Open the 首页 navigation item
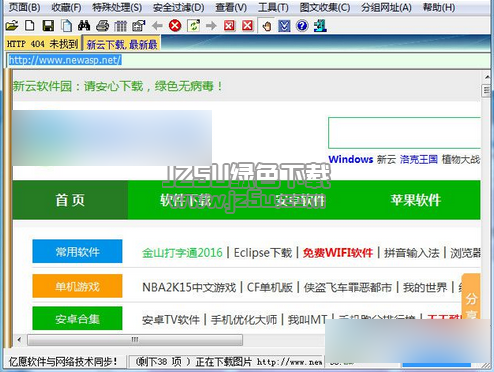The image size is (494, 372). (70, 200)
